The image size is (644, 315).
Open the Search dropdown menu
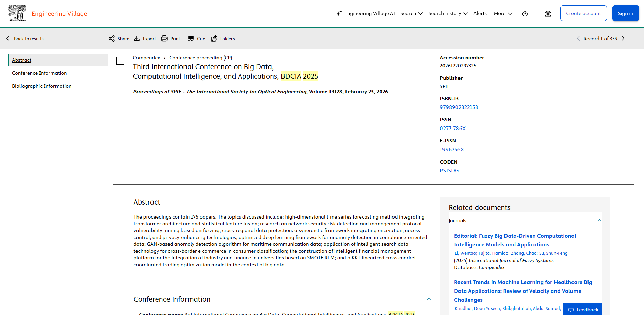pyautogui.click(x=411, y=14)
